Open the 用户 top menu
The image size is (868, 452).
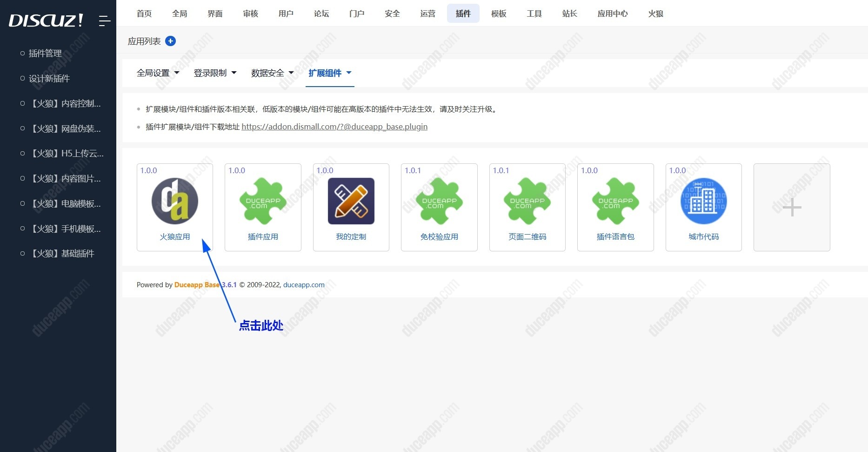click(286, 13)
